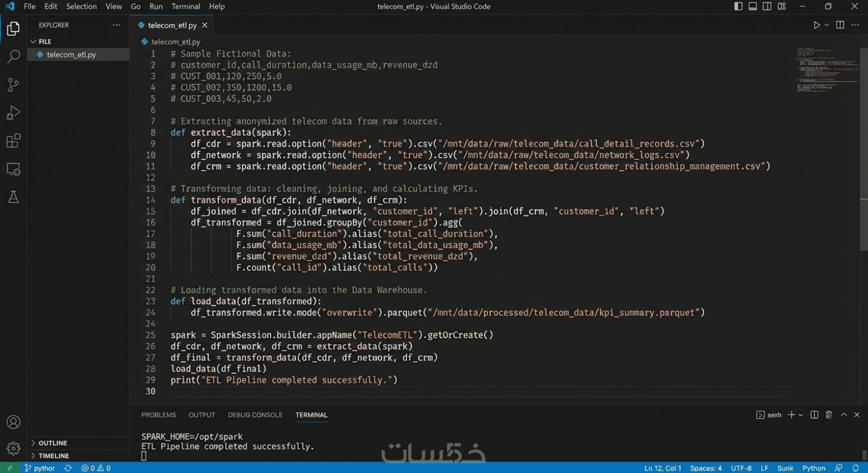The width and height of the screenshot is (868, 473).
Task: Click line number 12 in the gutter
Action: [x=151, y=177]
